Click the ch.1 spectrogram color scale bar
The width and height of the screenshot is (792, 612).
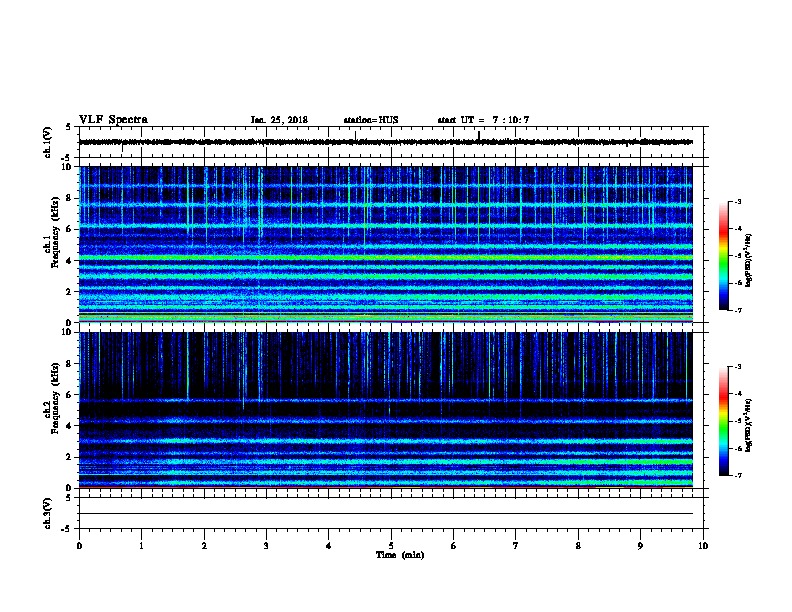(724, 256)
